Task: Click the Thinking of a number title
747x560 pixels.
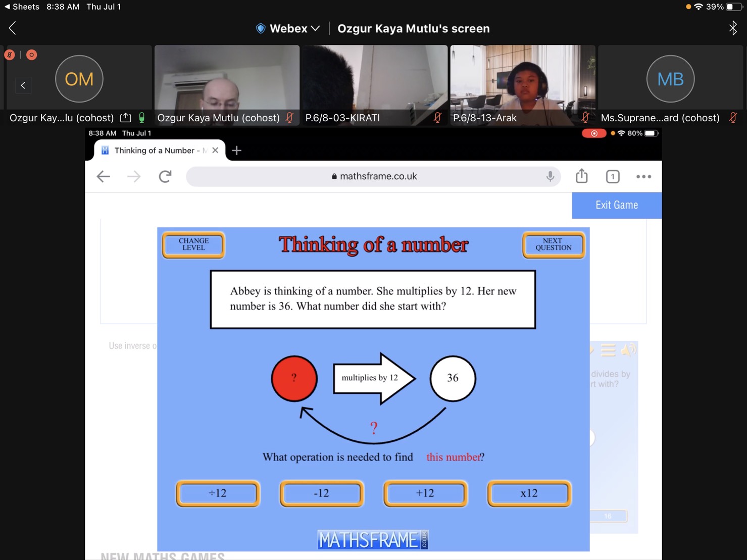Action: (373, 244)
